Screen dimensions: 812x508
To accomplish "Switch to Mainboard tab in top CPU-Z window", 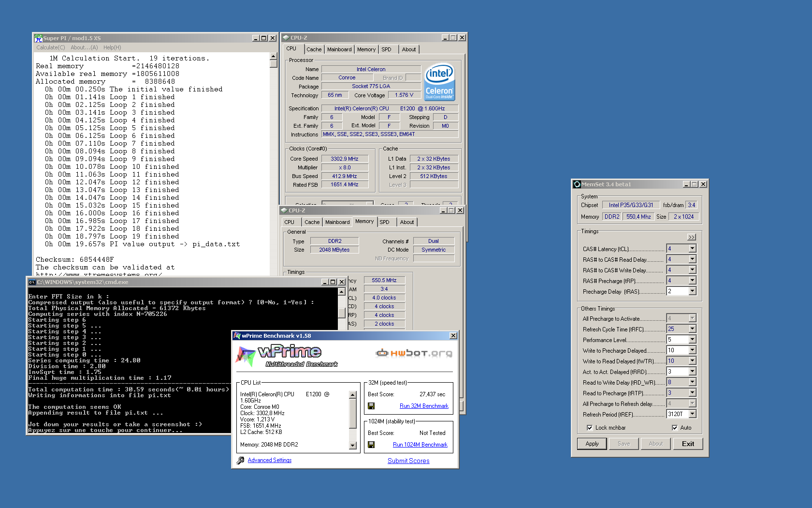I will [339, 49].
